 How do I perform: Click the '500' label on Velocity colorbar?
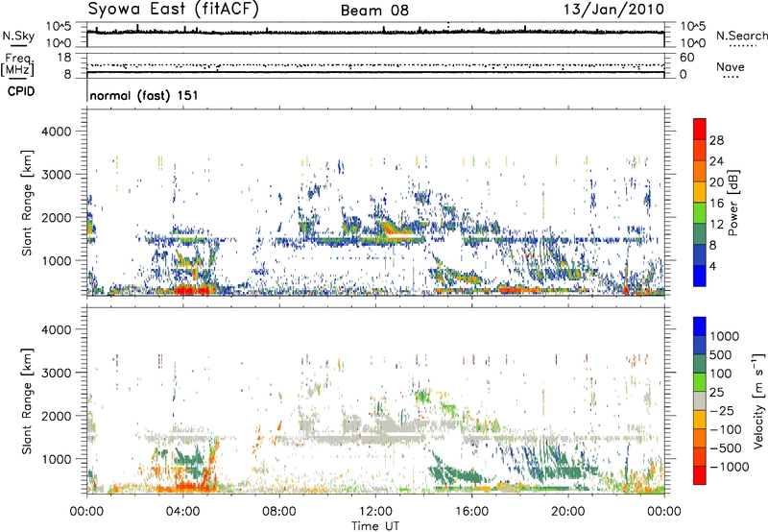(x=723, y=354)
